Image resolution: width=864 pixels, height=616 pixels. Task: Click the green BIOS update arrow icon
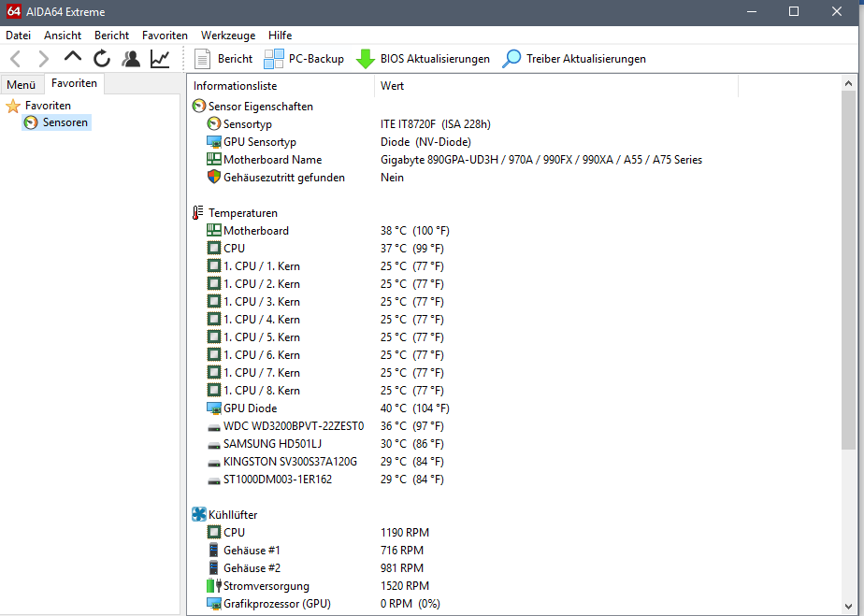click(366, 58)
